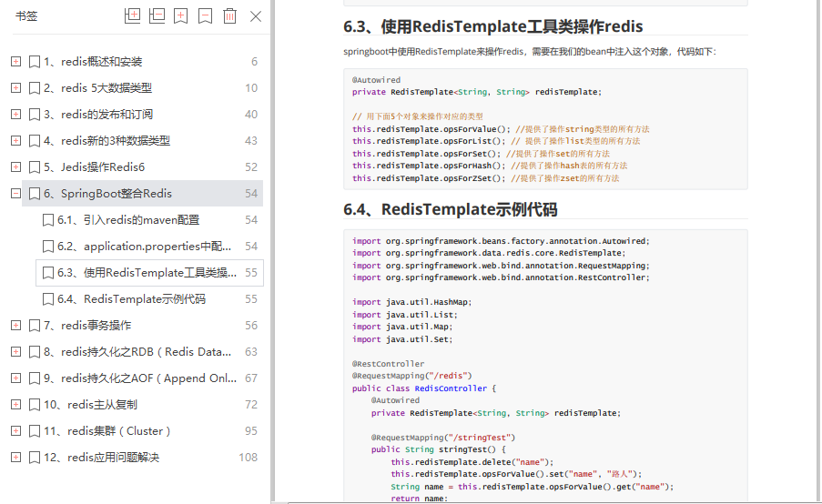Viewport: 822px width, 504px height.
Task: Open bookmark '10、redis主从复制'
Action: click(91, 405)
